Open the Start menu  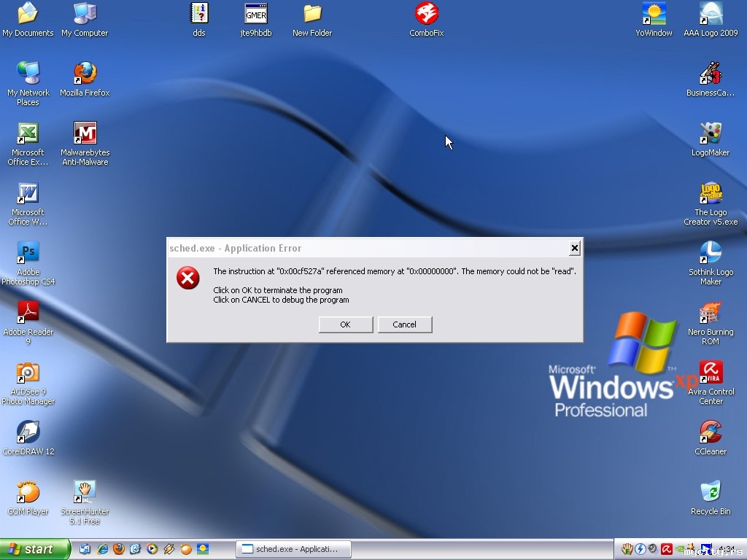pyautogui.click(x=34, y=549)
